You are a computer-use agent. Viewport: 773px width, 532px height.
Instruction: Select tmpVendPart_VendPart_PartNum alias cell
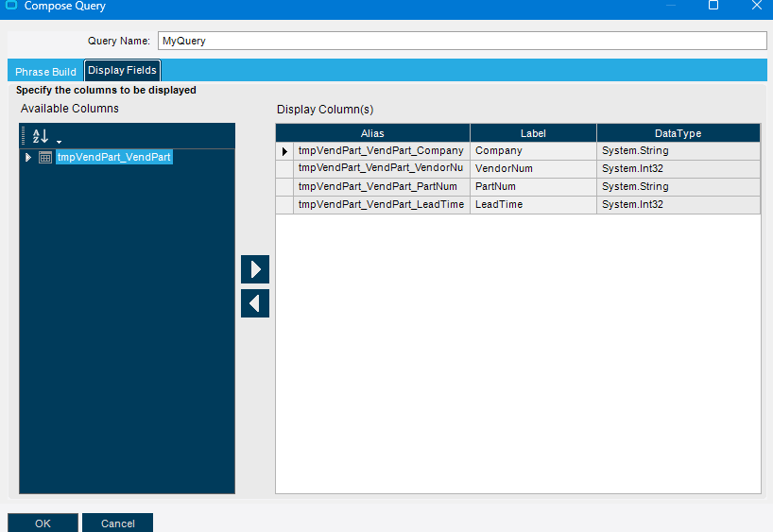[382, 187]
